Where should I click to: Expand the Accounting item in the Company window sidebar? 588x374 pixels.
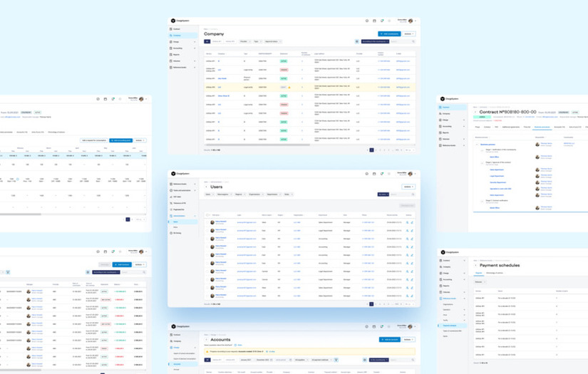(x=182, y=48)
